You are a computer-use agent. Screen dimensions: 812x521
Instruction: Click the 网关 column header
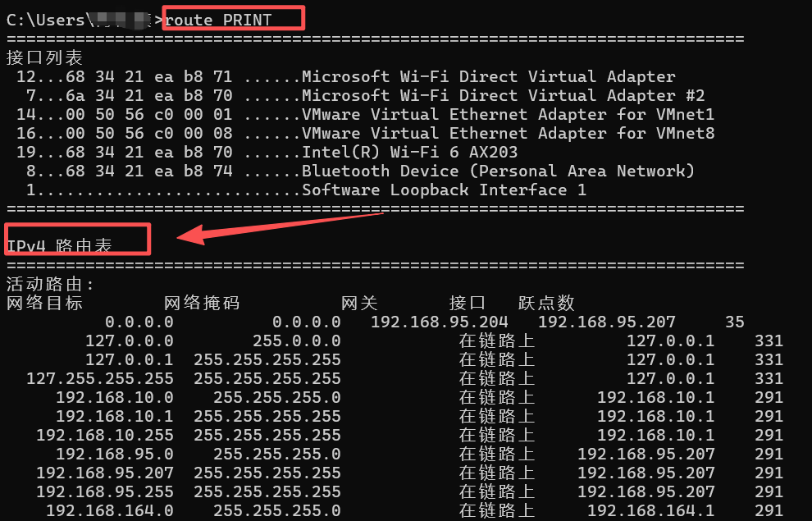click(359, 303)
